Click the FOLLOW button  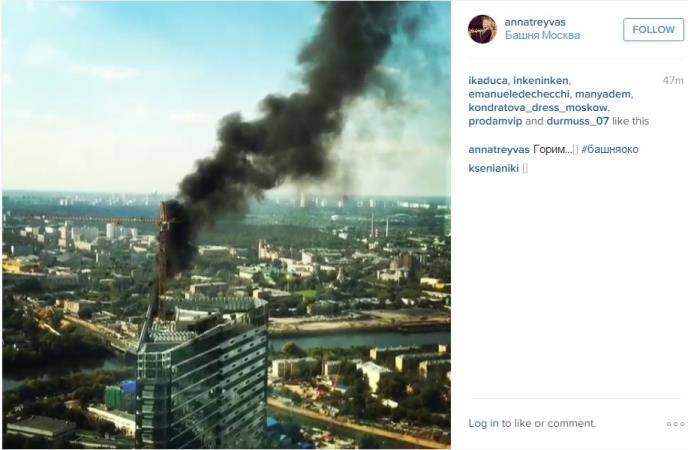(653, 30)
